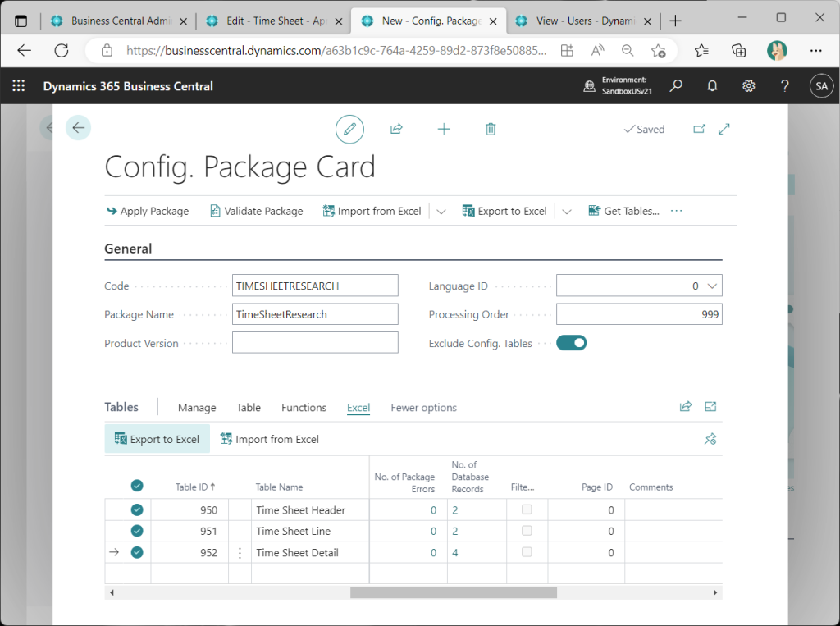This screenshot has width=840, height=626.
Task: Check the Filtered box for table 951
Action: point(527,531)
